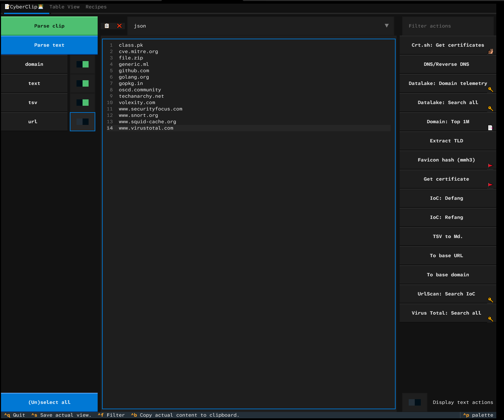Click the red X clear icon

tap(119, 26)
